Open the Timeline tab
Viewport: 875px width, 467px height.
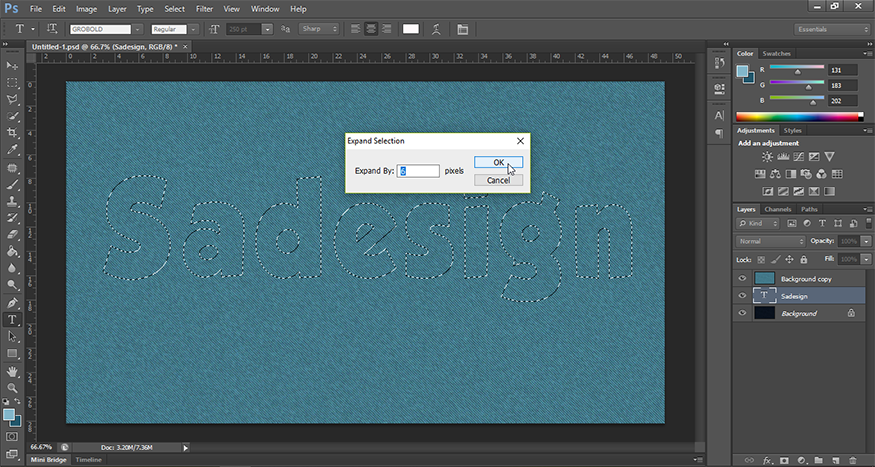[x=88, y=460]
